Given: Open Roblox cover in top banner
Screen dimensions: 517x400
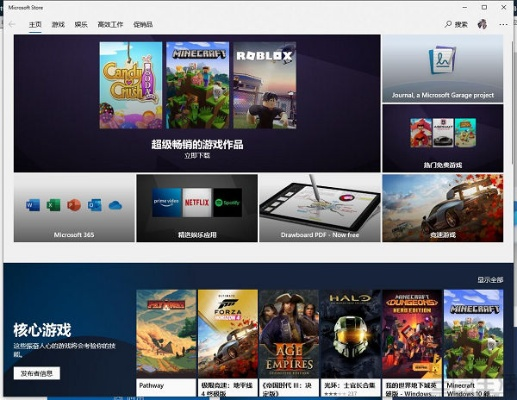Looking at the screenshot, I should click(x=265, y=85).
